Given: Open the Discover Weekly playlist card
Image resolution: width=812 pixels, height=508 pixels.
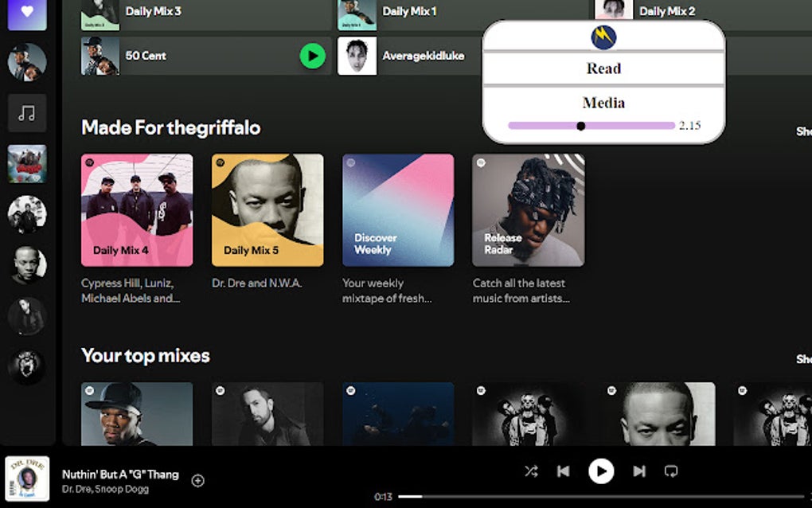Looking at the screenshot, I should (398, 209).
